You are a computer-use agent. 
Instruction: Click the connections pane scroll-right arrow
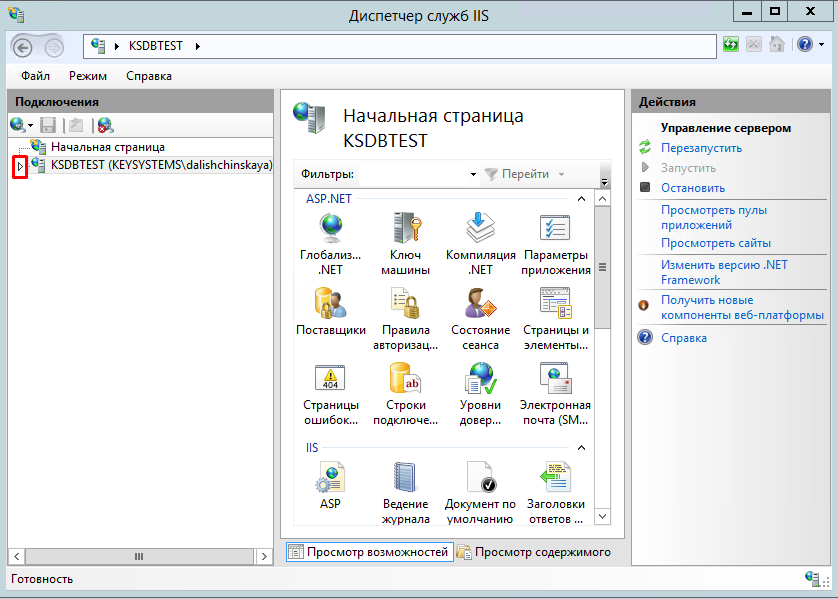click(264, 556)
